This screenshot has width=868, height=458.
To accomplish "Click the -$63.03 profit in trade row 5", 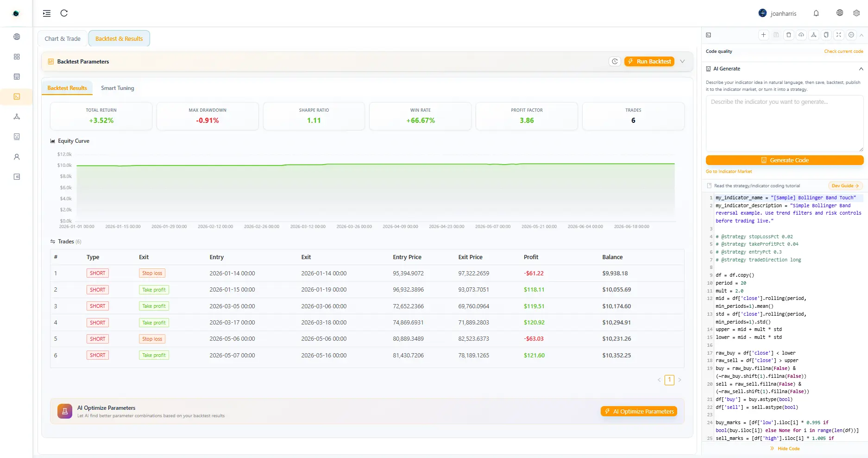I will [x=534, y=339].
